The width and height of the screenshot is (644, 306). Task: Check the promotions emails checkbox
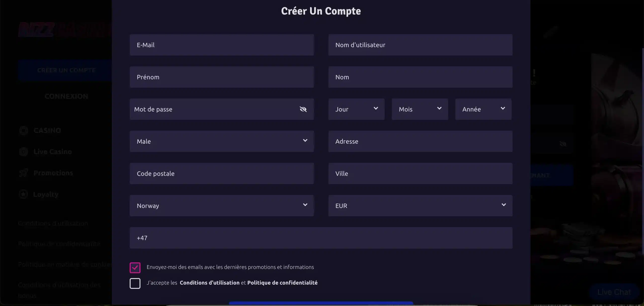tap(135, 268)
